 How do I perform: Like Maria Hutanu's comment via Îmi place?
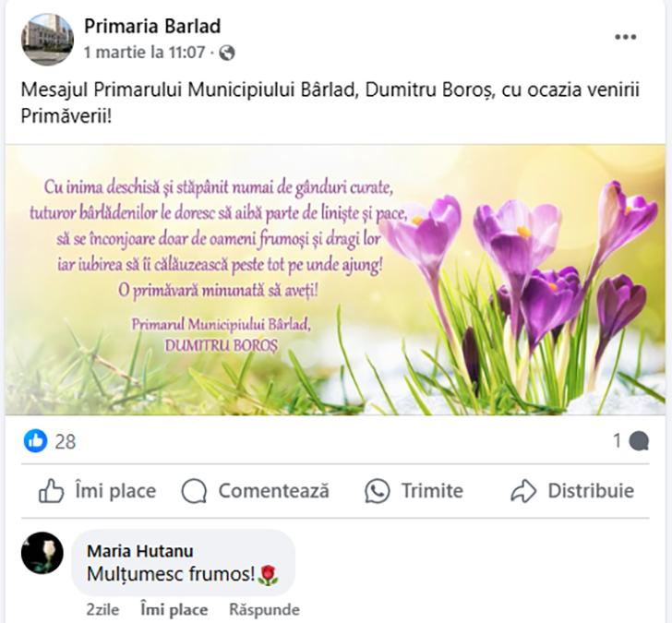click(174, 609)
